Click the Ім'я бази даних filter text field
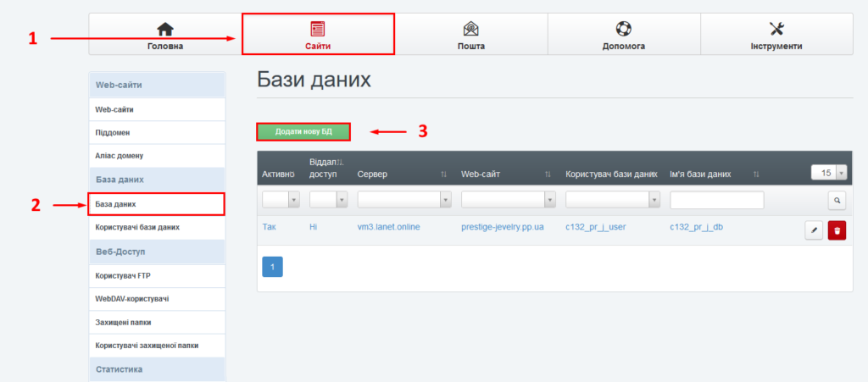The width and height of the screenshot is (868, 382). pos(716,200)
